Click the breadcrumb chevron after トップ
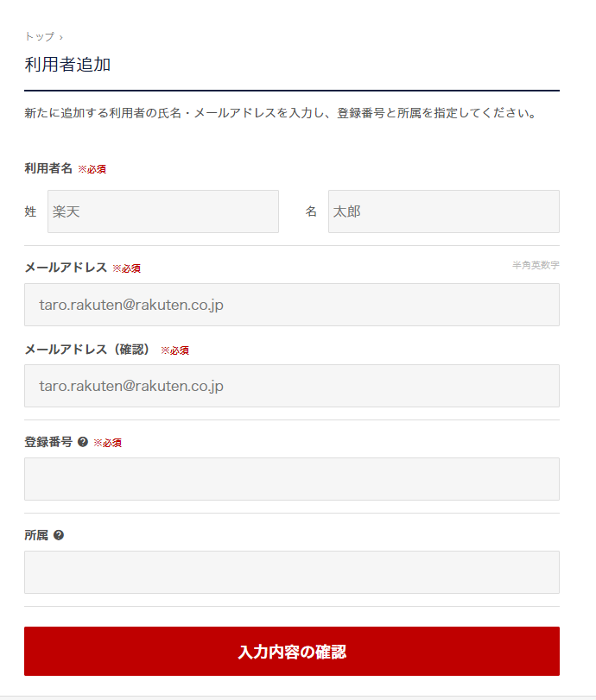This screenshot has width=596, height=700. click(61, 37)
